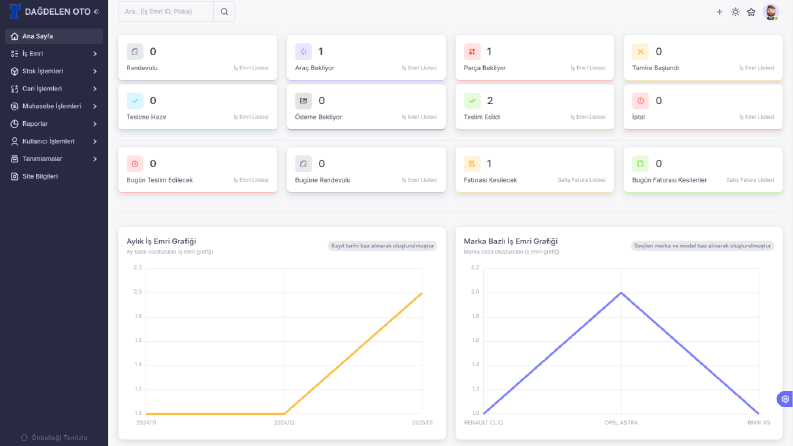Click the search magnifier button

click(x=224, y=12)
